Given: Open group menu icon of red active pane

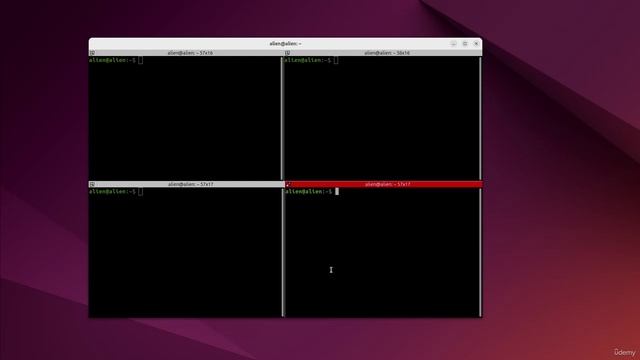Looking at the screenshot, I should (x=288, y=184).
